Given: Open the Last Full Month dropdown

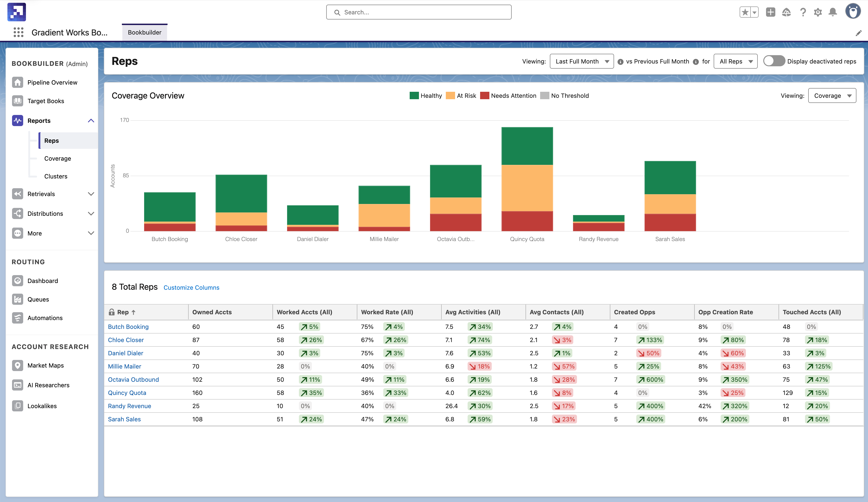Looking at the screenshot, I should (581, 61).
